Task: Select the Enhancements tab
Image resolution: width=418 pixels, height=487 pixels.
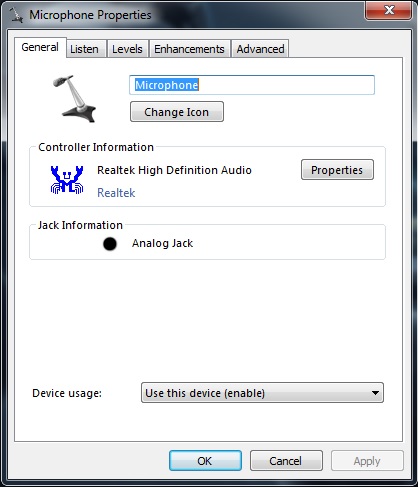Action: [189, 49]
